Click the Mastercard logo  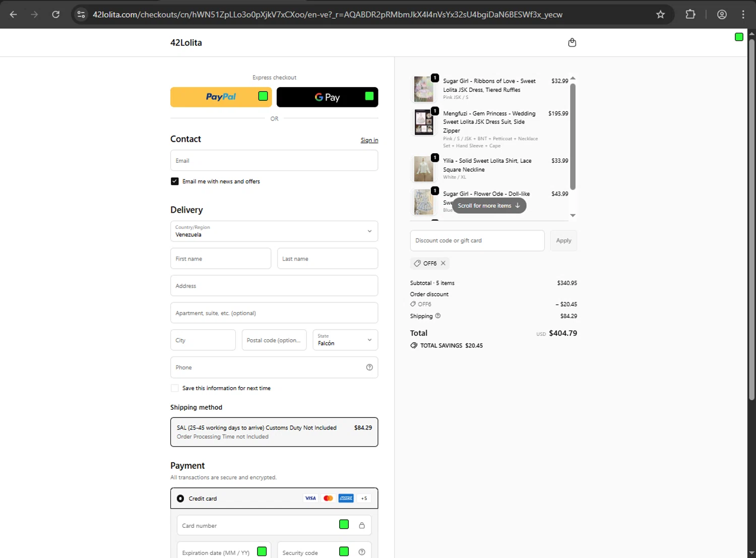(x=328, y=498)
